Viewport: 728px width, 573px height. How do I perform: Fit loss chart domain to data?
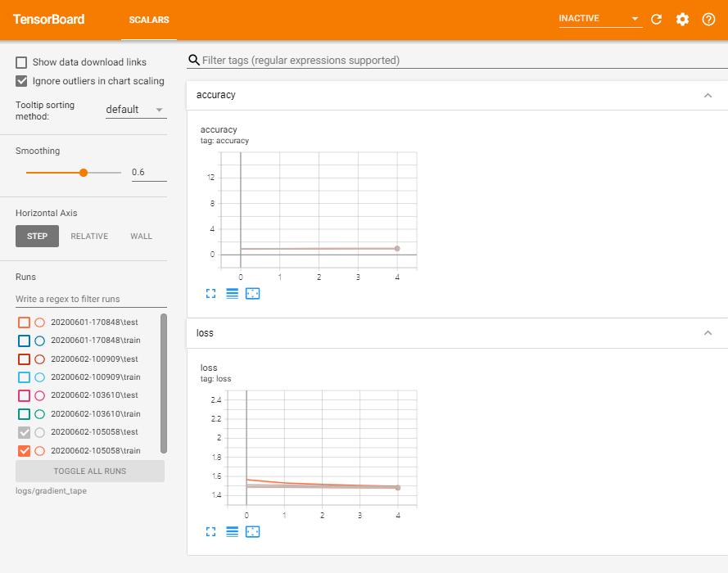click(252, 532)
